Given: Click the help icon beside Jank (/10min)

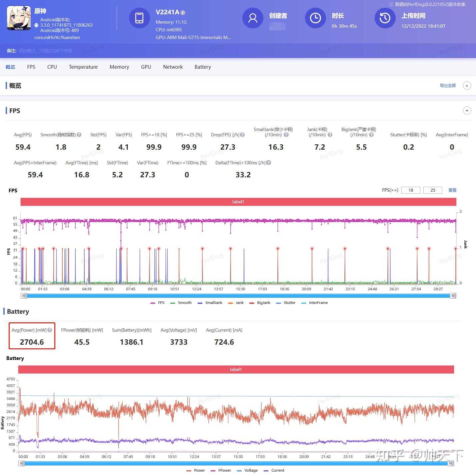Looking at the screenshot, I should click(330, 135).
